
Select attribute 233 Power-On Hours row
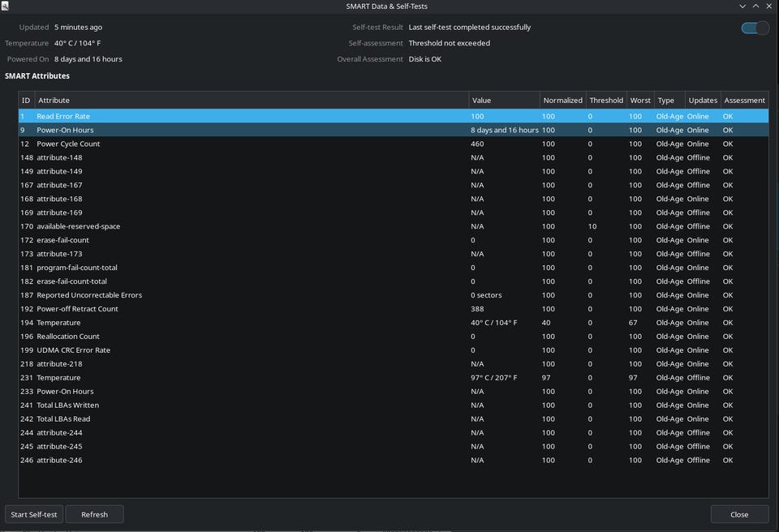point(394,391)
